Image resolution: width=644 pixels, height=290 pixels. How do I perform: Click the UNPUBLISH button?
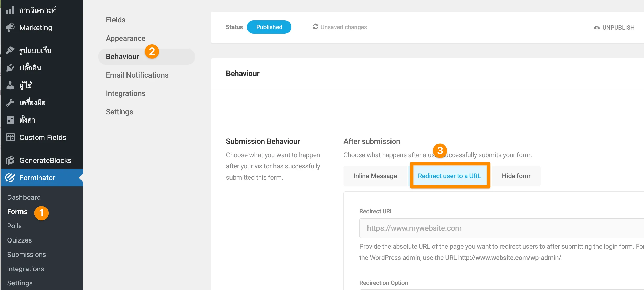coord(614,27)
